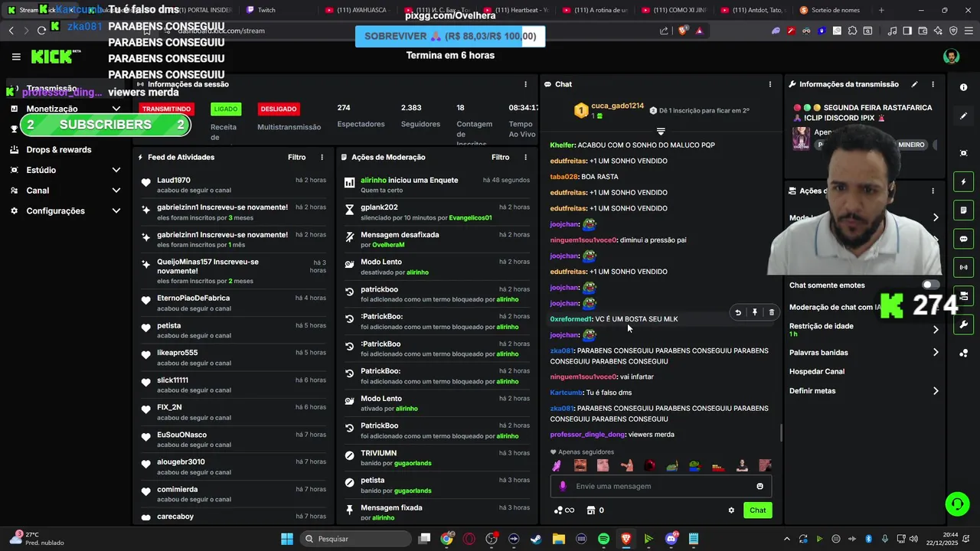Open alirinho link in the Enquete entry
Image resolution: width=980 pixels, height=551 pixels.
[374, 180]
